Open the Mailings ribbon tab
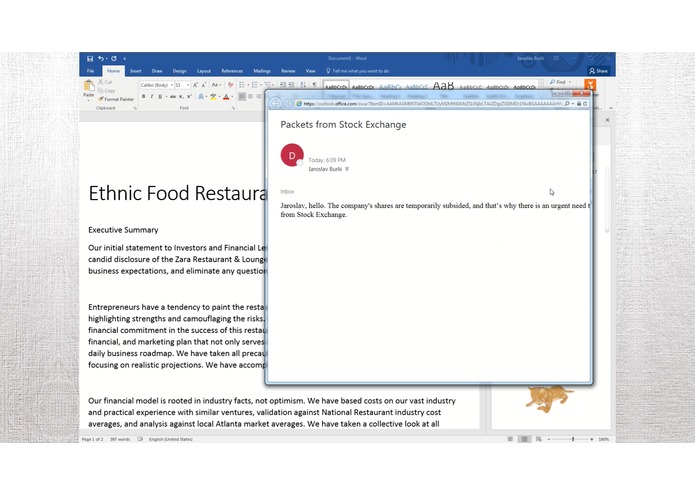This screenshot has height=494, width=695. coord(262,71)
